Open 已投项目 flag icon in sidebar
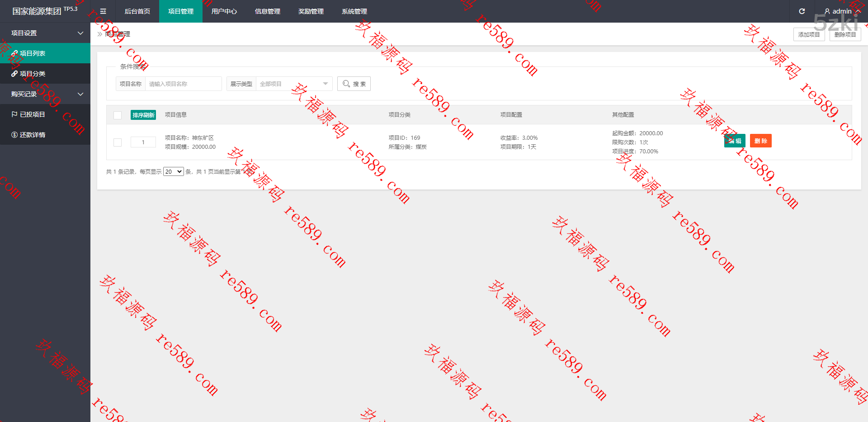868x422 pixels. click(x=14, y=114)
